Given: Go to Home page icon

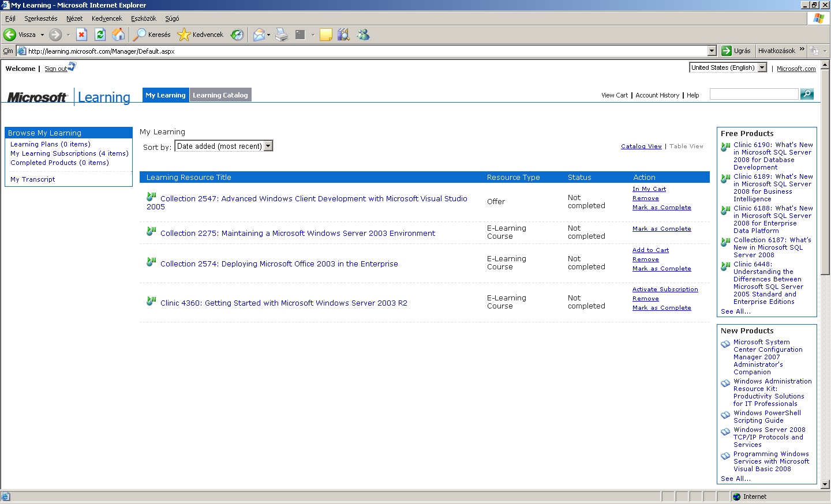Looking at the screenshot, I should [x=118, y=35].
